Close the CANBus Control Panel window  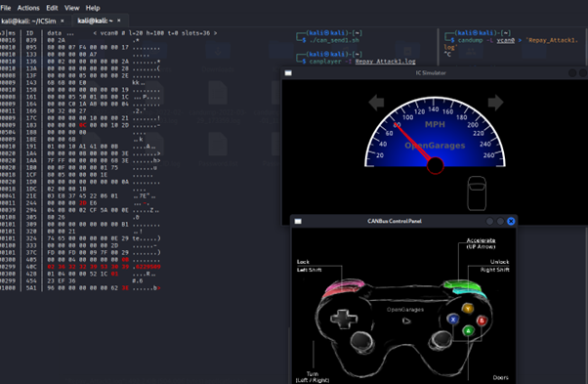pos(511,221)
